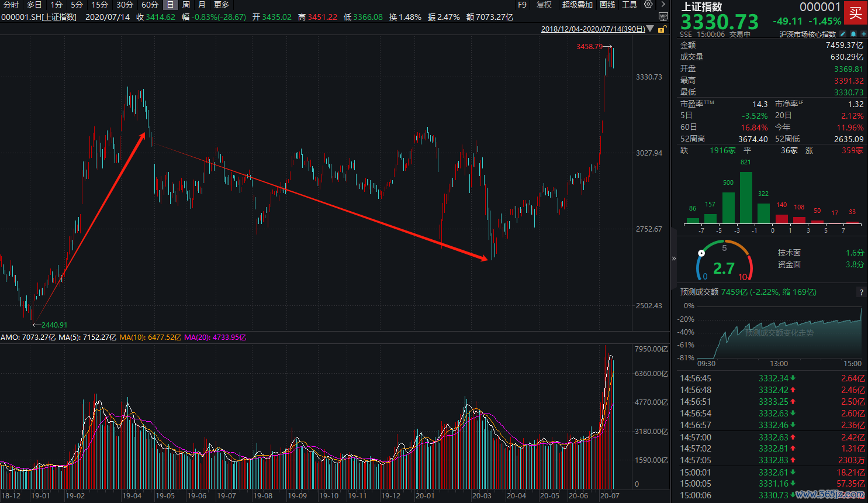Open chart settings gear icon
Screen dimensions: 868x503
[648, 5]
